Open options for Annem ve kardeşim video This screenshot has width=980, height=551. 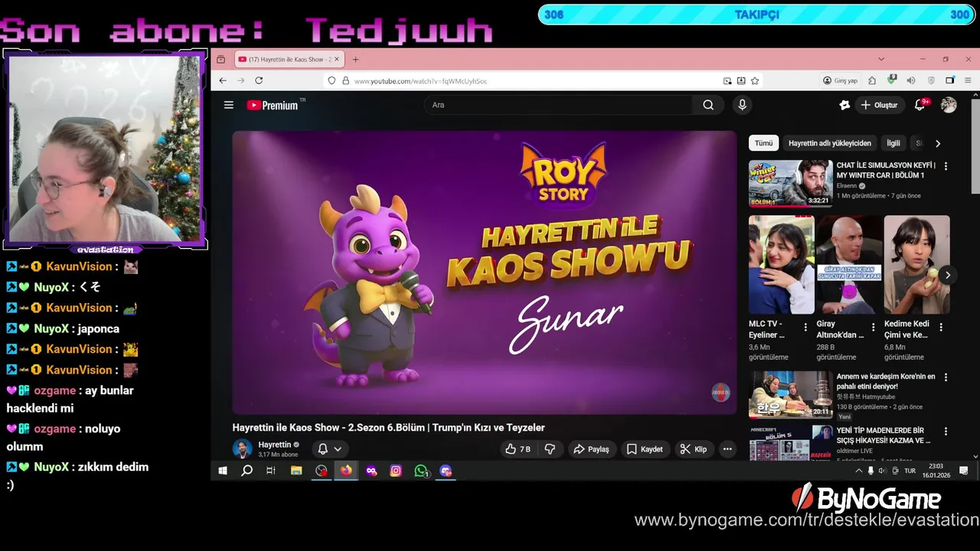(x=946, y=377)
